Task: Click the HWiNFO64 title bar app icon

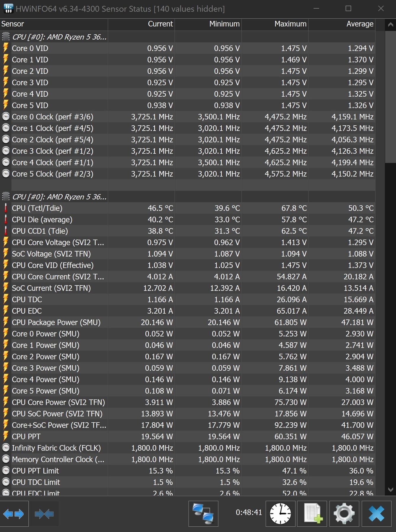Action: pyautogui.click(x=8, y=9)
